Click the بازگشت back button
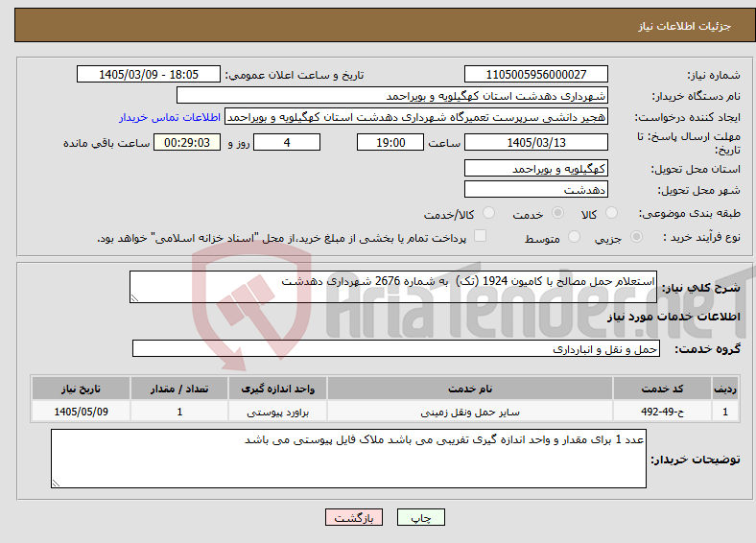 tap(354, 517)
